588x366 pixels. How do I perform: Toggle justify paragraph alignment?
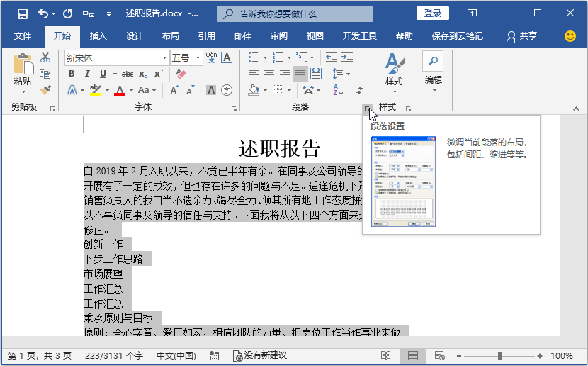(x=300, y=74)
